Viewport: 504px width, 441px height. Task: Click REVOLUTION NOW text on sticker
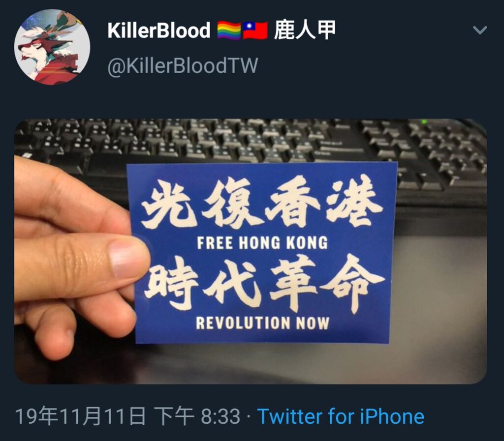(263, 323)
